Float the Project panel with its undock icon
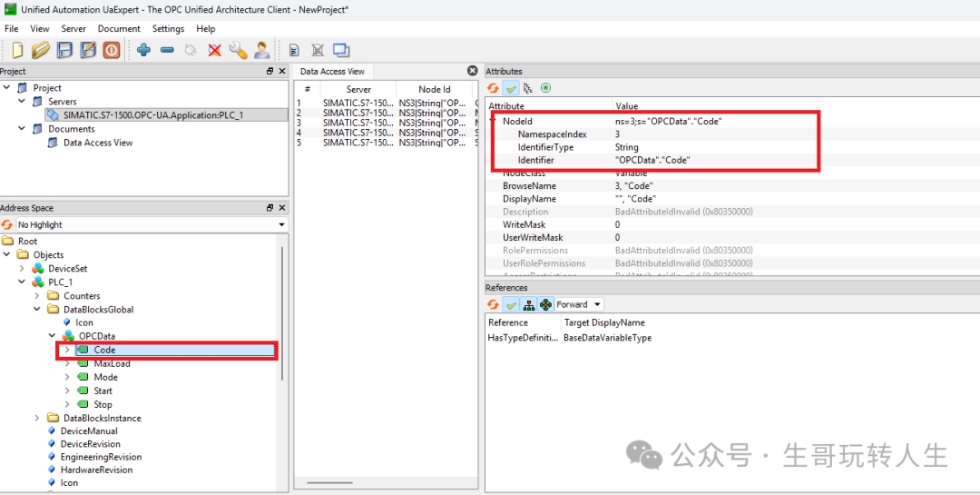Image resolution: width=980 pixels, height=495 pixels. click(x=270, y=72)
